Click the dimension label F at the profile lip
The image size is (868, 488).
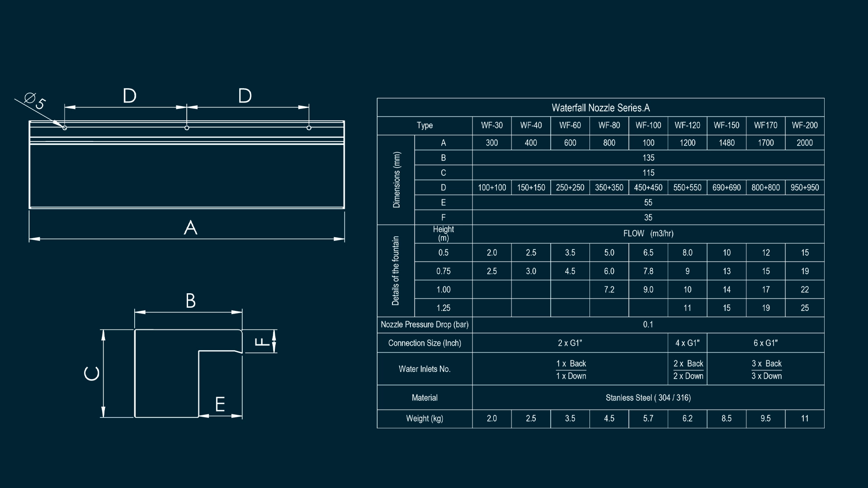pyautogui.click(x=262, y=342)
